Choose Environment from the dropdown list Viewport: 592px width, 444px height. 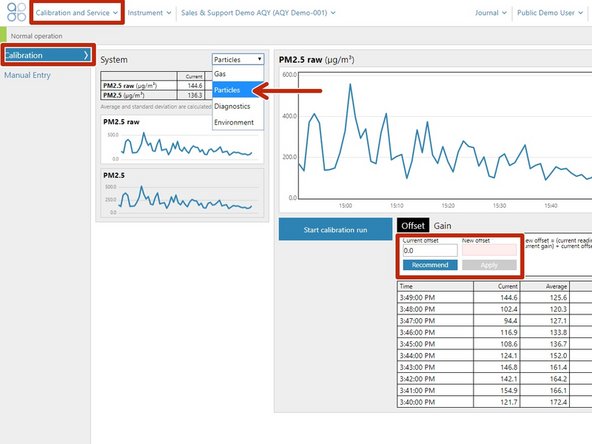tap(238, 122)
